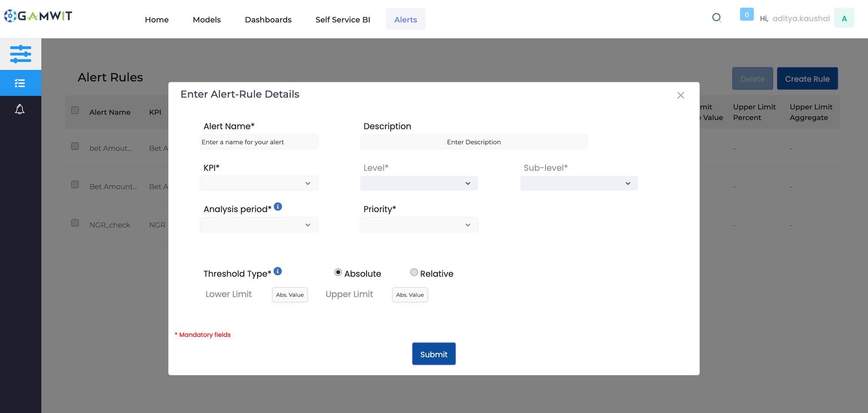Click the GAMWIT logo

(x=38, y=16)
